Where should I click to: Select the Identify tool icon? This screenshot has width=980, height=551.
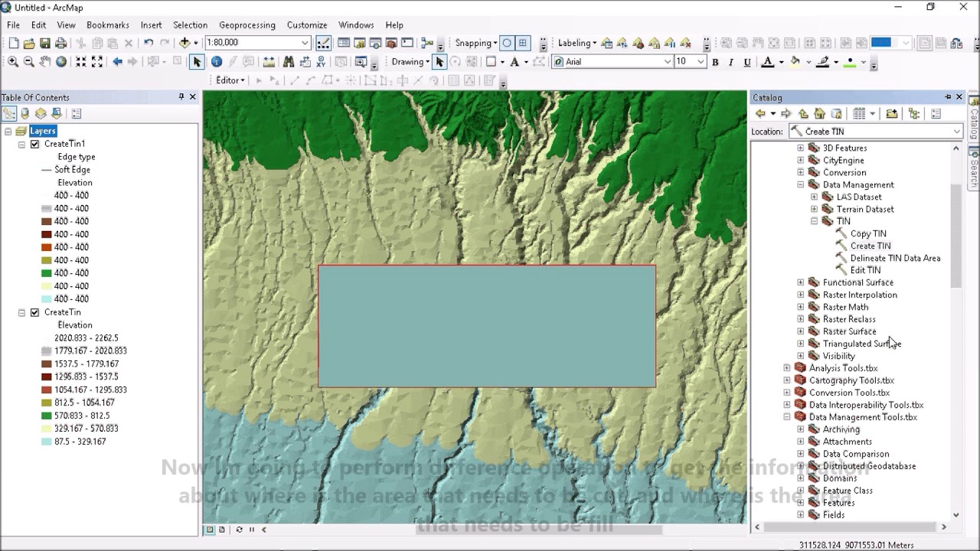[x=217, y=62]
